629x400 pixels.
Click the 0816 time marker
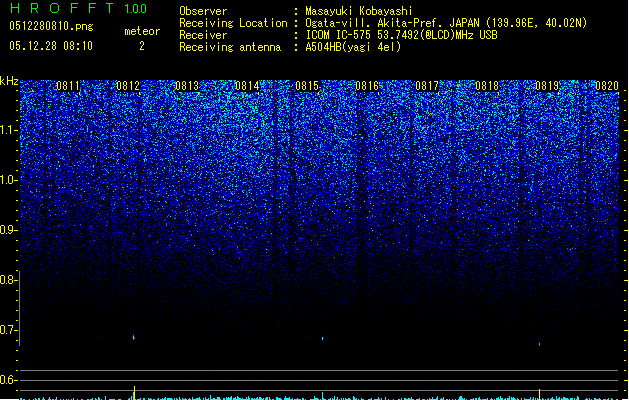pyautogui.click(x=367, y=85)
